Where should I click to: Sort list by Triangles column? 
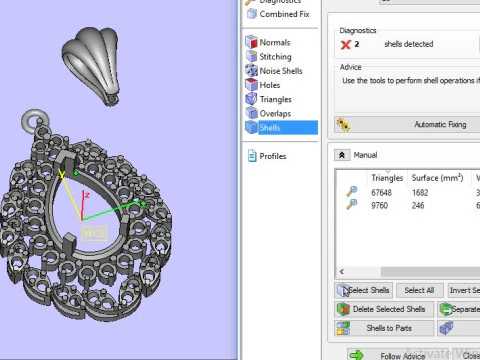pyautogui.click(x=387, y=178)
